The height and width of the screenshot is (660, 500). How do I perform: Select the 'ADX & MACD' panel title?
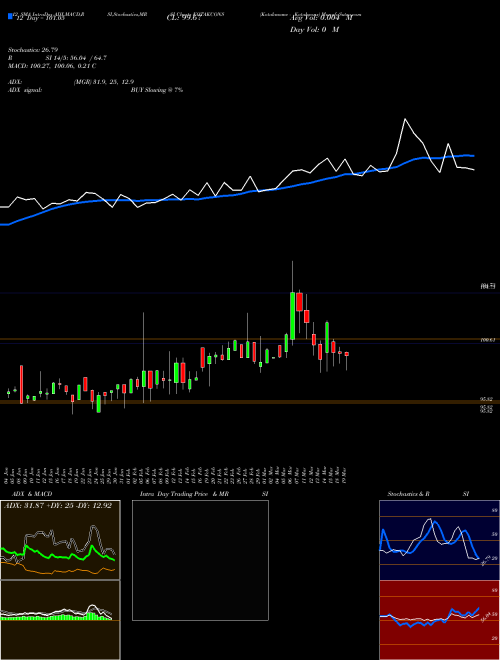(32, 494)
